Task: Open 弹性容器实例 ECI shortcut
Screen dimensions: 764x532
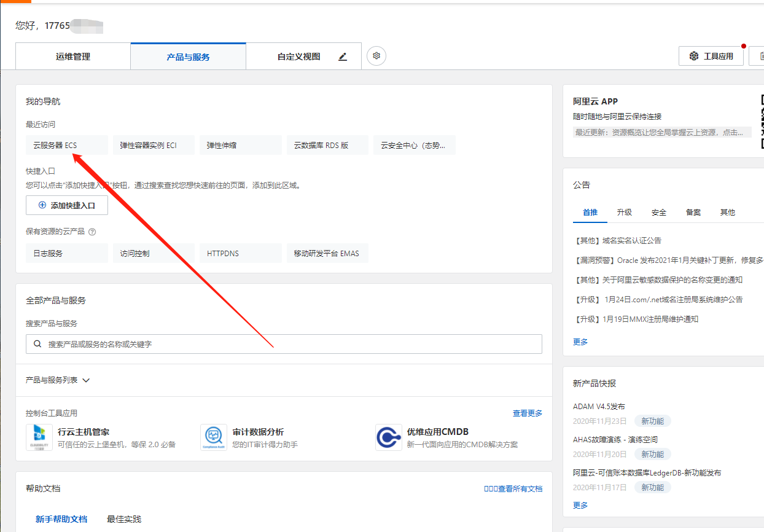Action: [154, 145]
